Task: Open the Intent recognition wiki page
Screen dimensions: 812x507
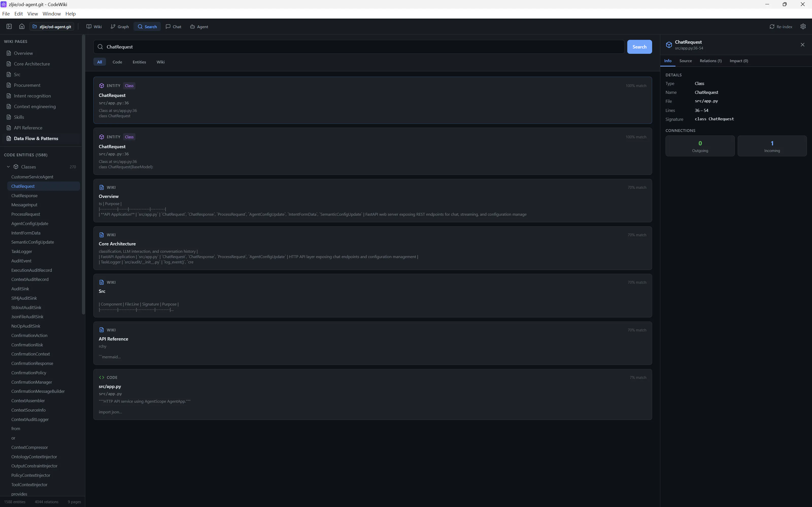Action: 41,96
